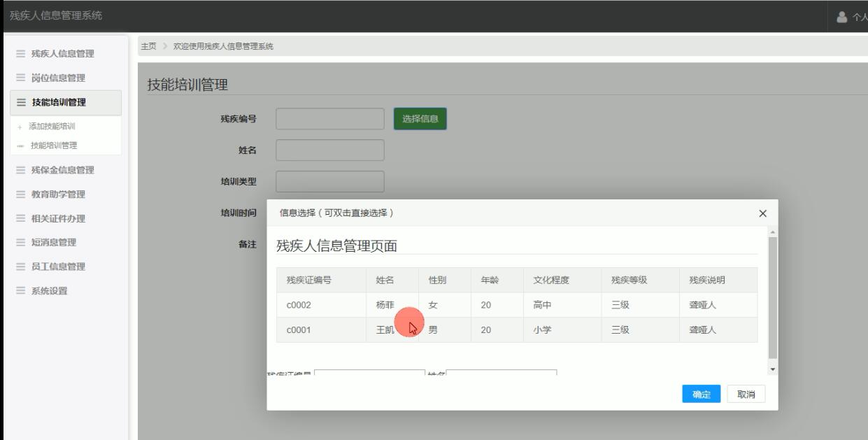Click the dialog vertical scrollbar thumb
The image size is (868, 440).
pyautogui.click(x=773, y=297)
